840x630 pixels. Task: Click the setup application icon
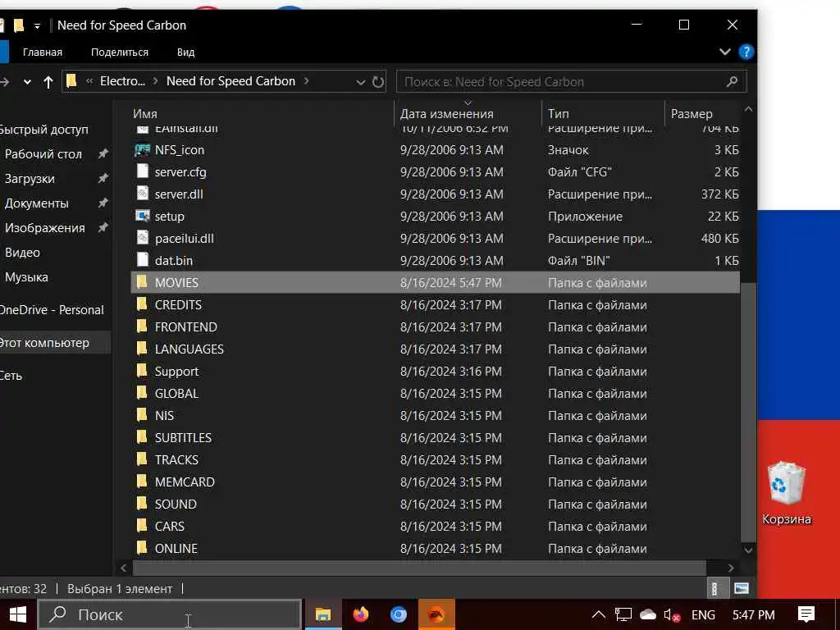pos(142,216)
